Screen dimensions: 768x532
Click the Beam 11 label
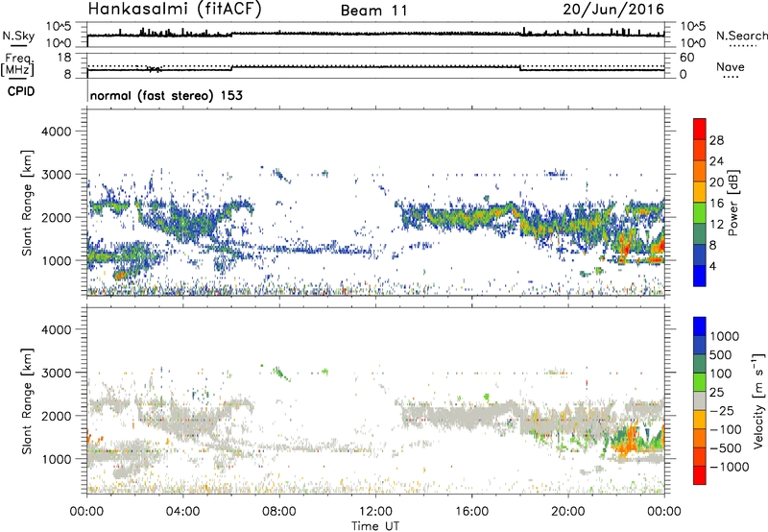pos(374,11)
